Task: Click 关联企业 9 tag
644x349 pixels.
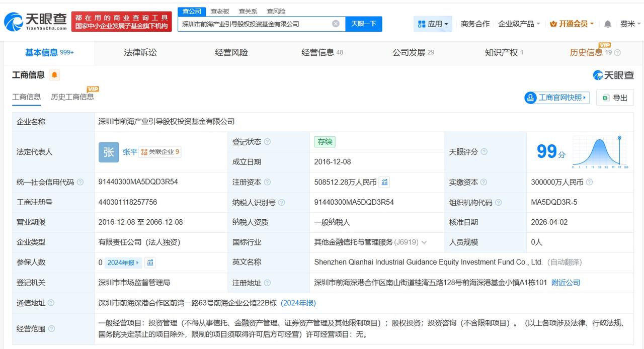Action: (x=160, y=152)
